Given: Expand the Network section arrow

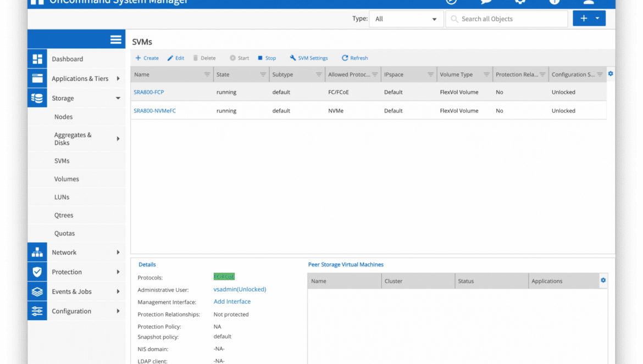Looking at the screenshot, I should [118, 252].
